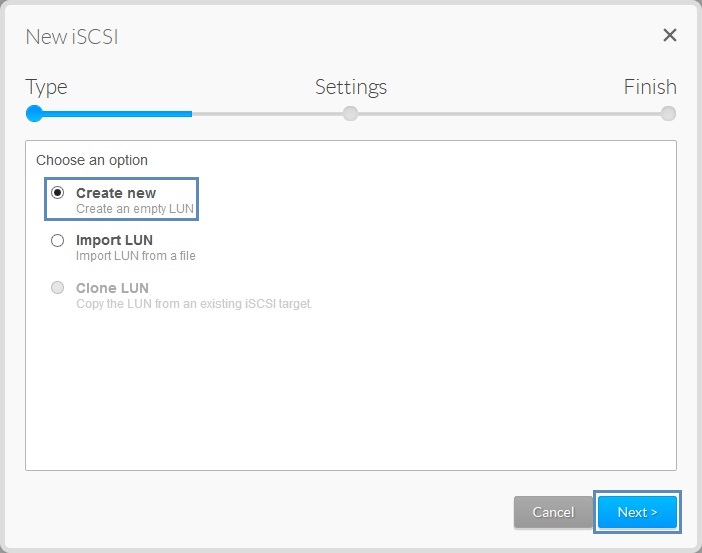
Task: Select the disabled Clone LUN radio button
Action: point(57,287)
